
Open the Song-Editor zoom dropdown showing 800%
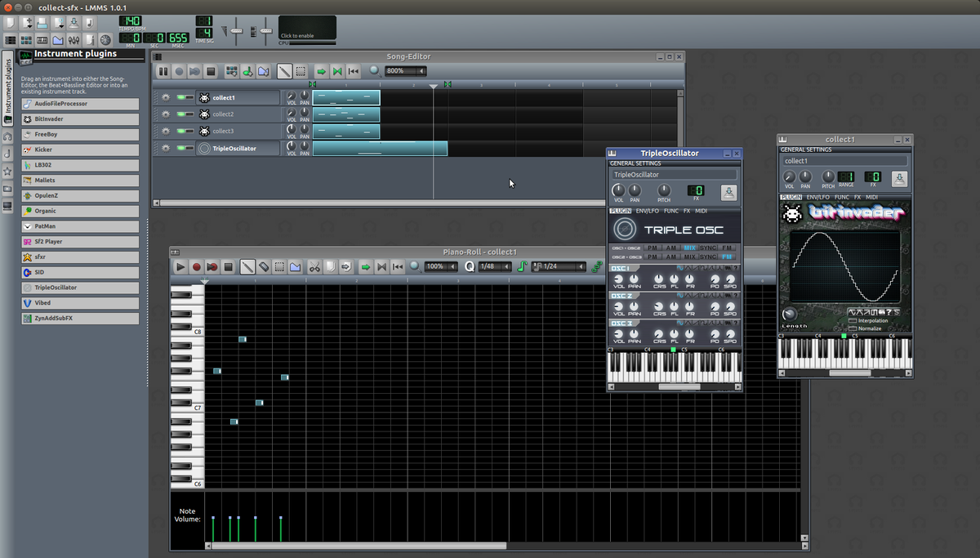408,71
